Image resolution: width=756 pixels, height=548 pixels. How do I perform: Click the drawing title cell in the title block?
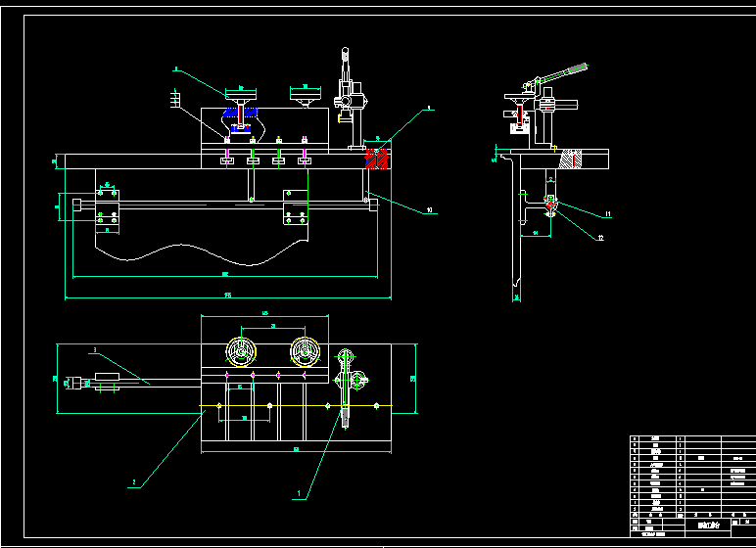pyautogui.click(x=708, y=525)
